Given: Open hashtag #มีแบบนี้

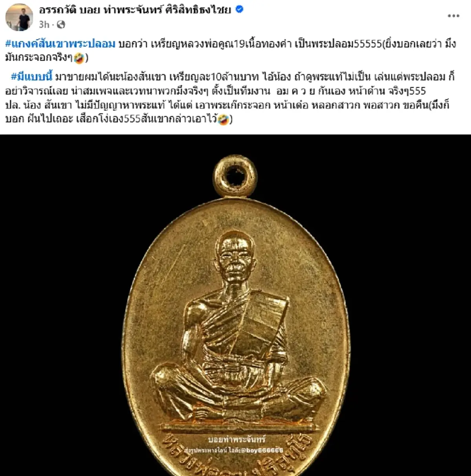Looking at the screenshot, I should pos(31,76).
